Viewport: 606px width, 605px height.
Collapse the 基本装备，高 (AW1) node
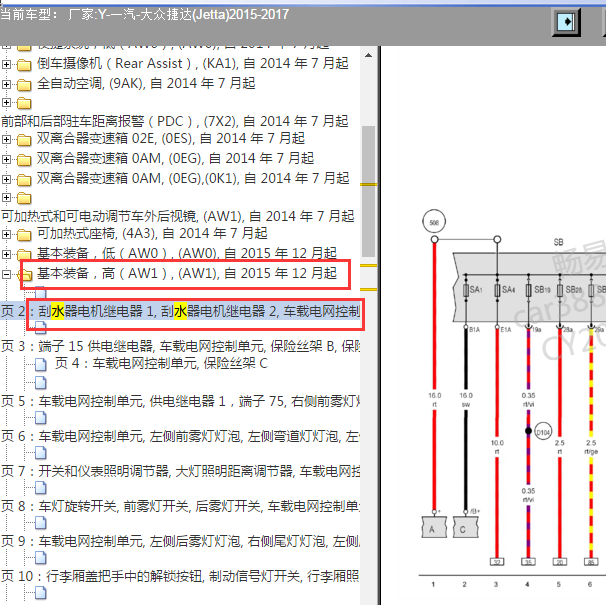tap(6, 274)
